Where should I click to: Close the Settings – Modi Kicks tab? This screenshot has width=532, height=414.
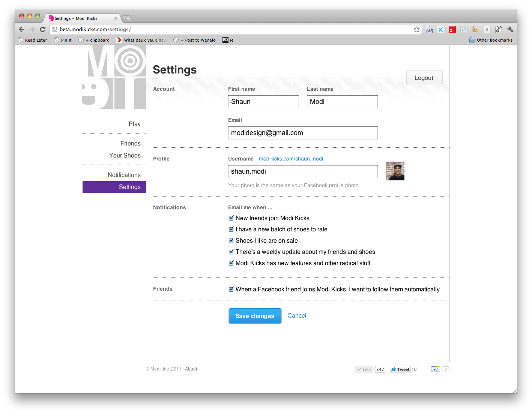[116, 18]
